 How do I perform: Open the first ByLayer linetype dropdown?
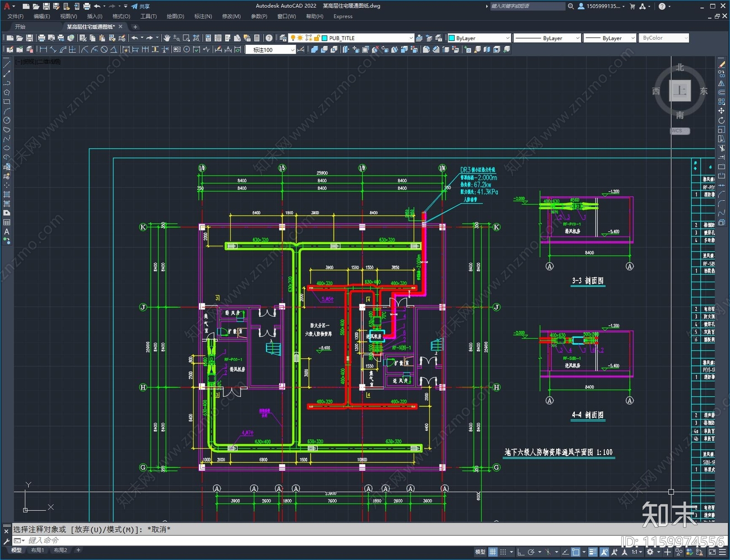point(577,38)
